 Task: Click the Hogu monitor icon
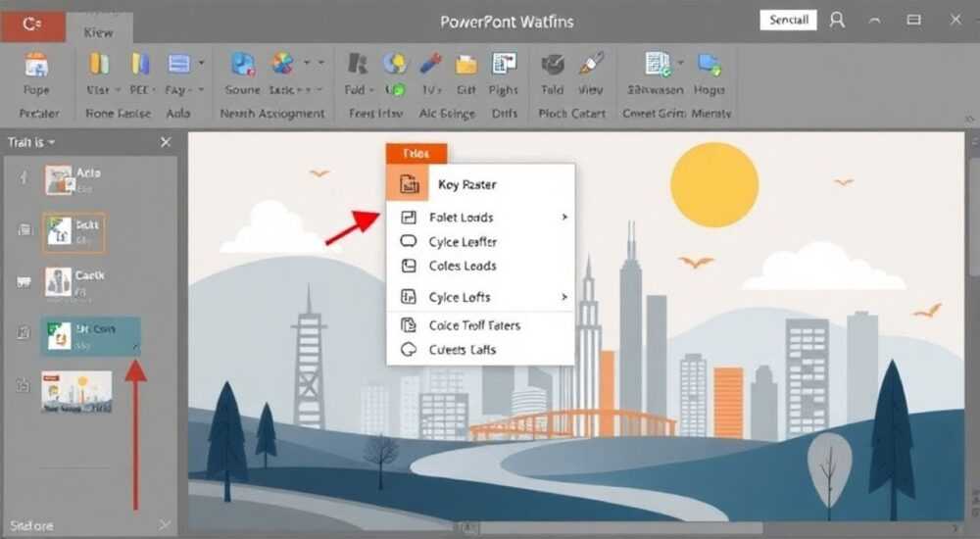pyautogui.click(x=710, y=65)
